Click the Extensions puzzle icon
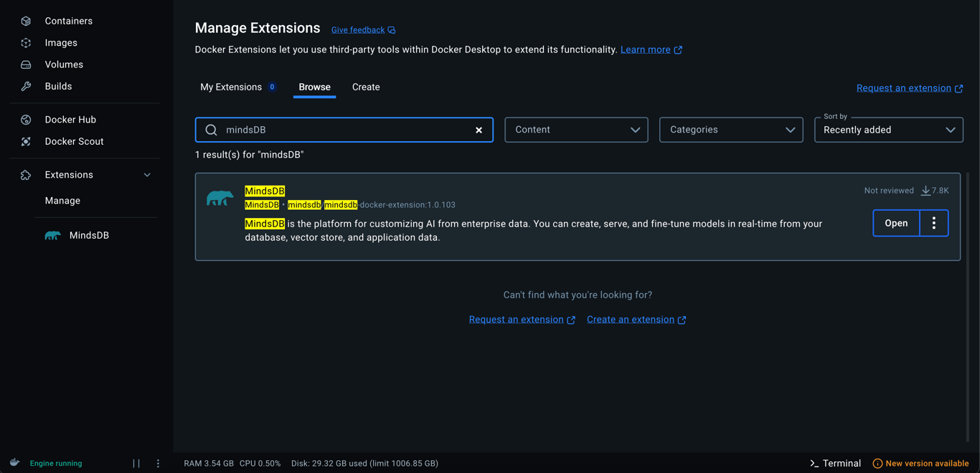980x473 pixels. click(x=26, y=175)
